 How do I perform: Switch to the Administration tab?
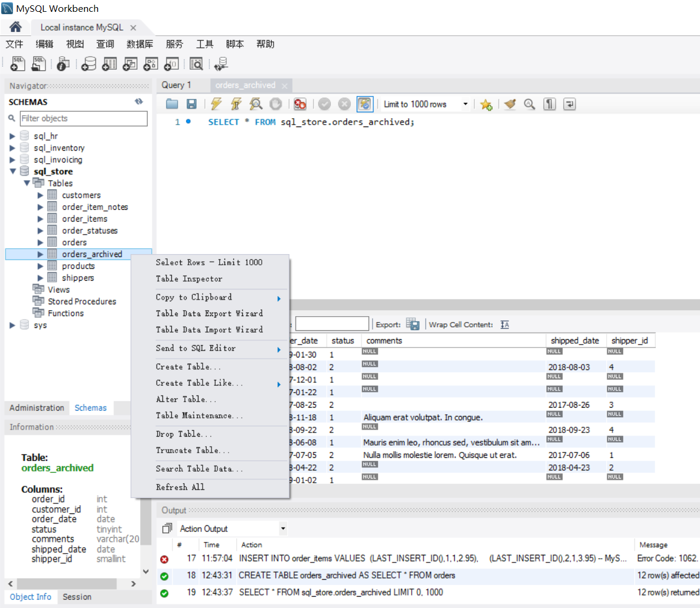[x=37, y=408]
